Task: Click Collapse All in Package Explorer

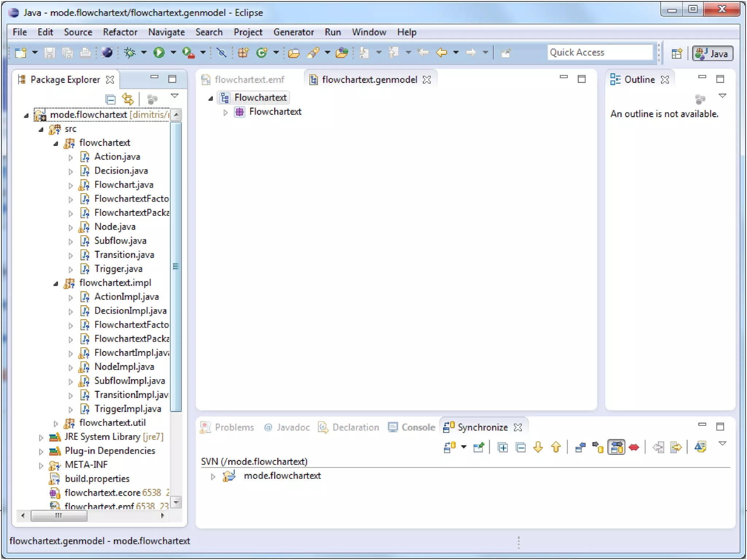Action: pyautogui.click(x=110, y=99)
